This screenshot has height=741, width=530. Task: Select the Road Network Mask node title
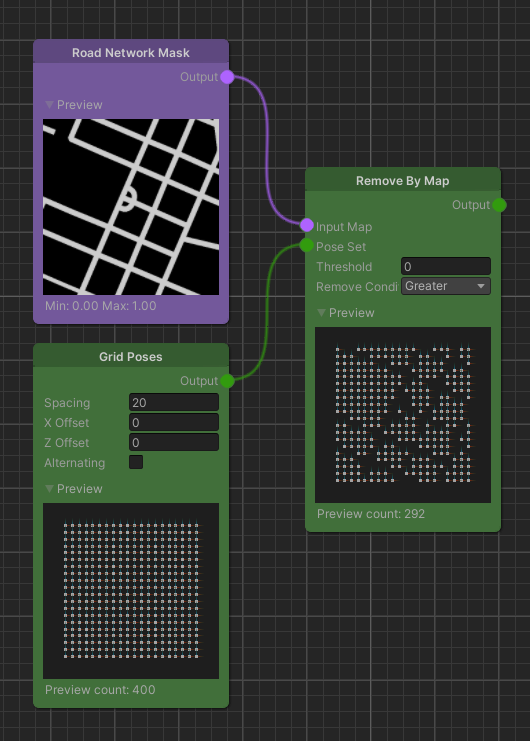click(x=131, y=52)
